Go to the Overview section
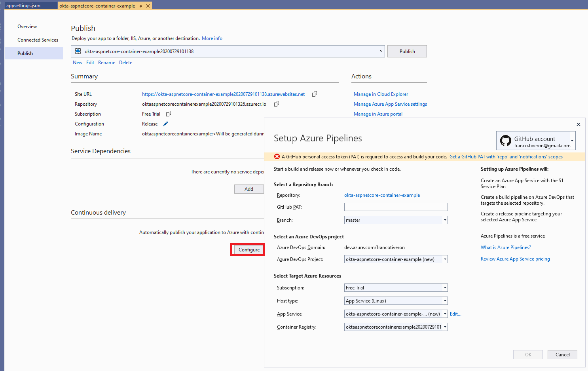 [27, 27]
